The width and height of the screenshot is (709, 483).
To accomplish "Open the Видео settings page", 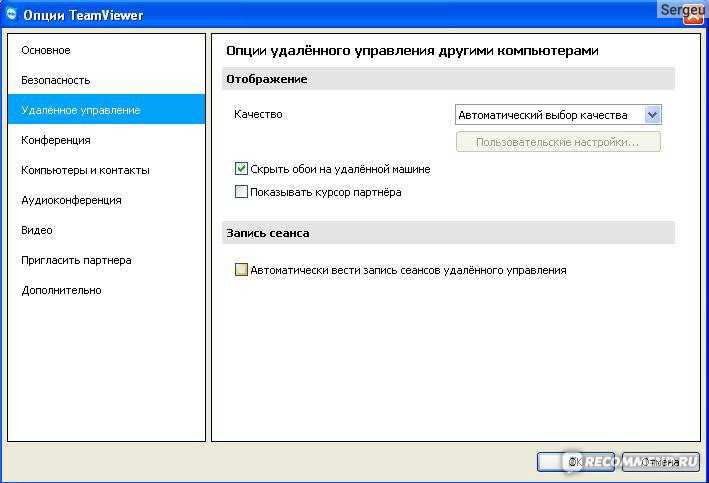I will click(x=106, y=230).
